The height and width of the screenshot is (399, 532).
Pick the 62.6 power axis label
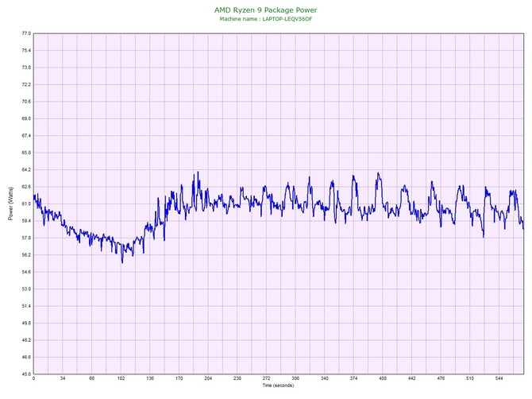(x=26, y=187)
